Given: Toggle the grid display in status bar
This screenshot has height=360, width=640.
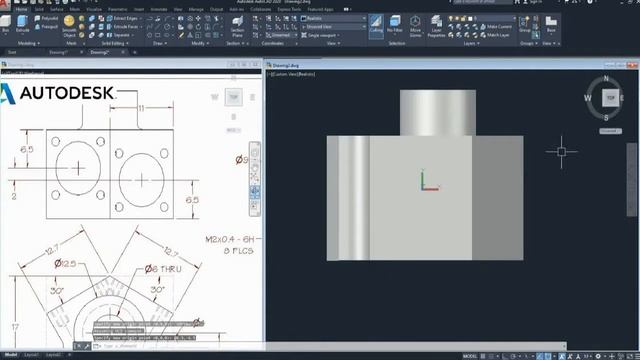Looking at the screenshot, I should pyautogui.click(x=483, y=356).
